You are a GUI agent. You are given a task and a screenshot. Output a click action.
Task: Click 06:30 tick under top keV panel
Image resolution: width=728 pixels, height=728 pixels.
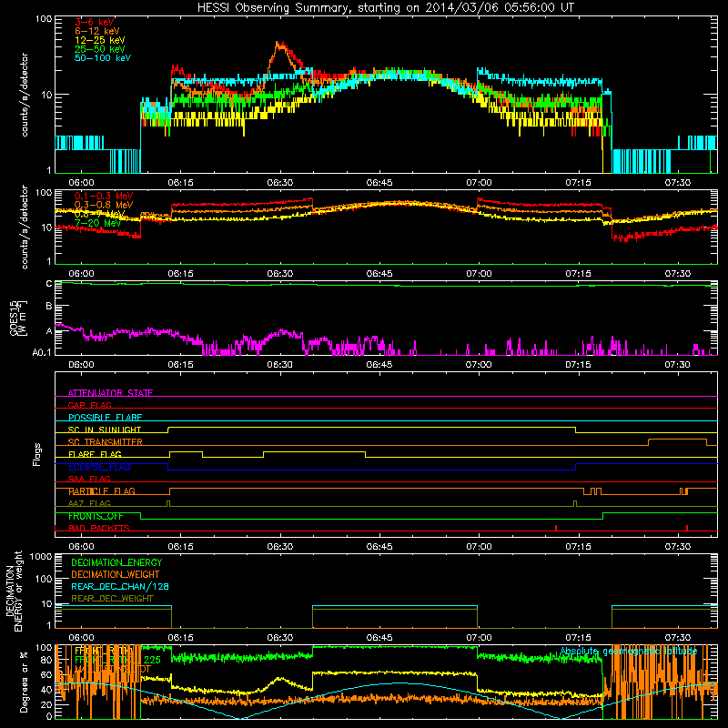(x=280, y=183)
